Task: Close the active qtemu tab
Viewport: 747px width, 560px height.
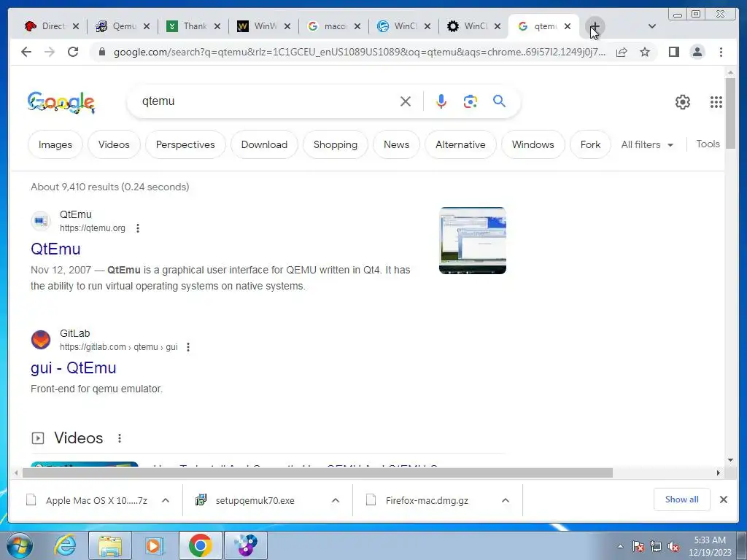Action: tap(568, 26)
